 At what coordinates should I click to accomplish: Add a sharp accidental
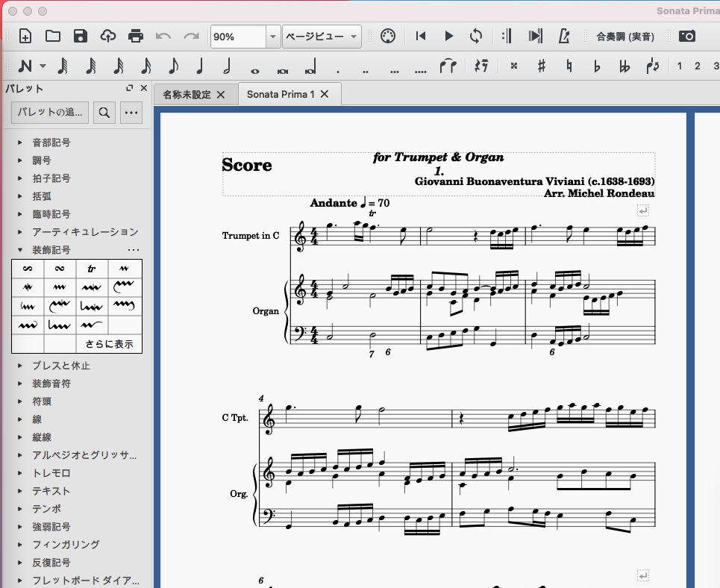[x=542, y=66]
